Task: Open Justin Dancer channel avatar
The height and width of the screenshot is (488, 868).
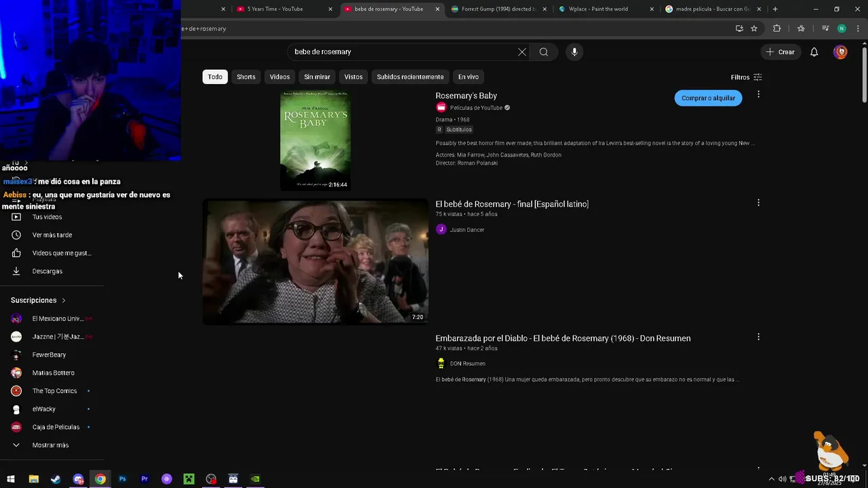Action: (x=441, y=230)
